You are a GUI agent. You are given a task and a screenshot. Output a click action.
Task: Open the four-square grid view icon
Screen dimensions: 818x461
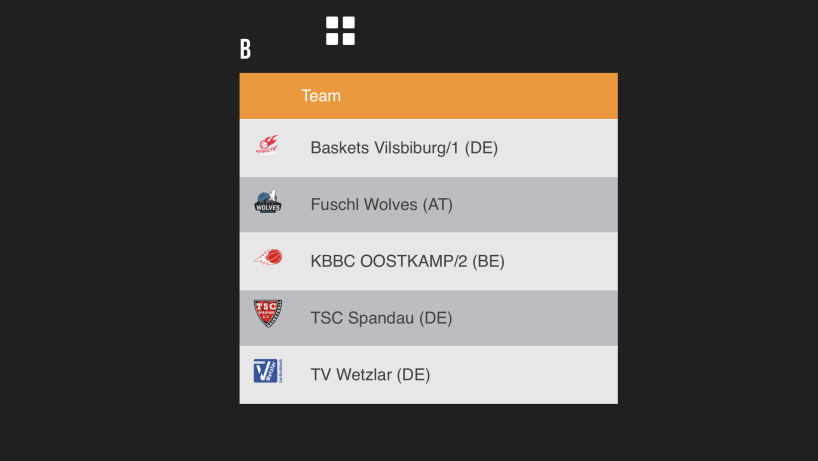340,30
